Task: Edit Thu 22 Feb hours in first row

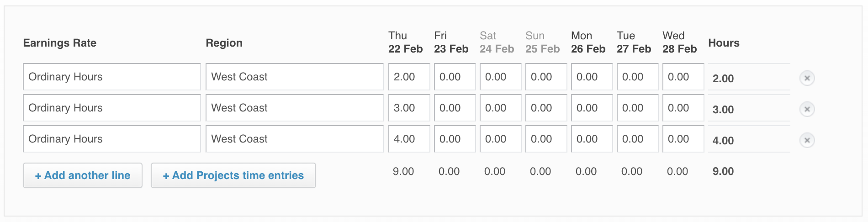Action: pyautogui.click(x=409, y=77)
